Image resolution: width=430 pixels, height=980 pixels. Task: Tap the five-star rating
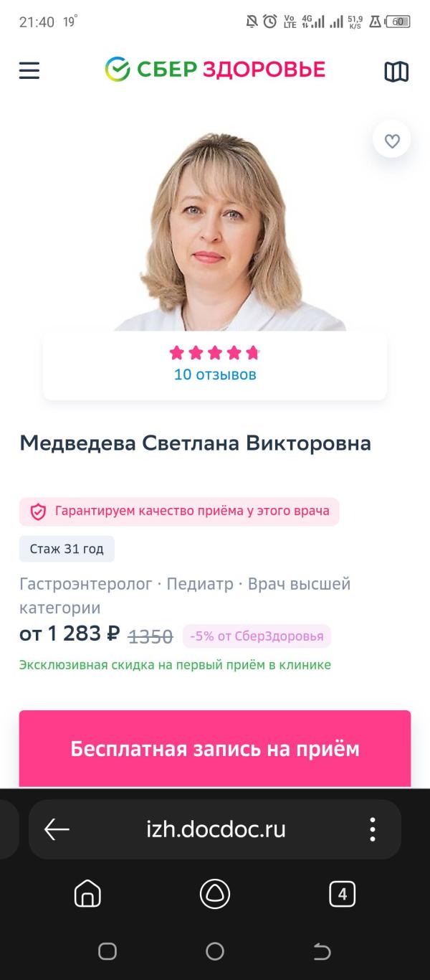tap(214, 352)
